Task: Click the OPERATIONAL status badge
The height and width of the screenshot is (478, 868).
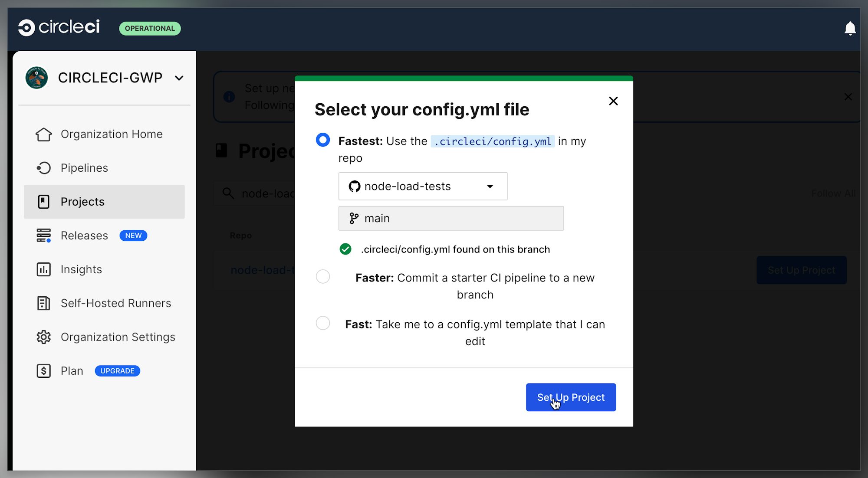Action: point(150,29)
